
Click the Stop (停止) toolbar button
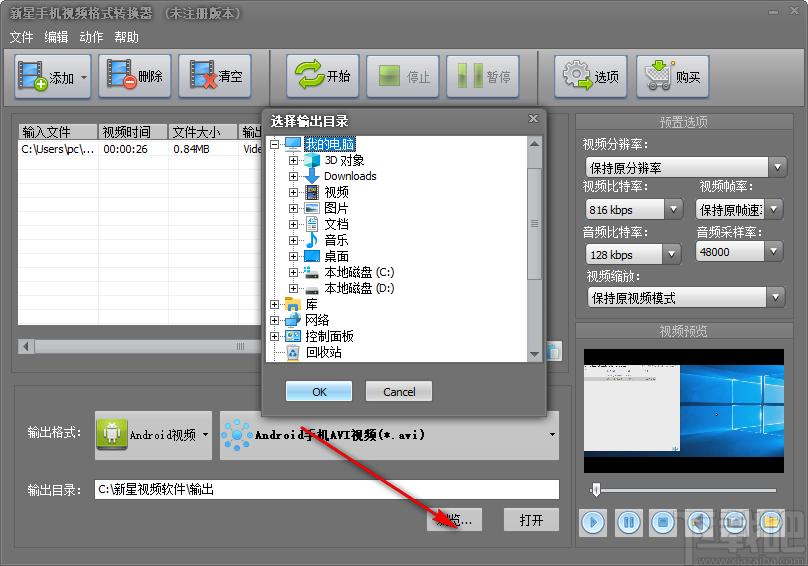coord(402,76)
